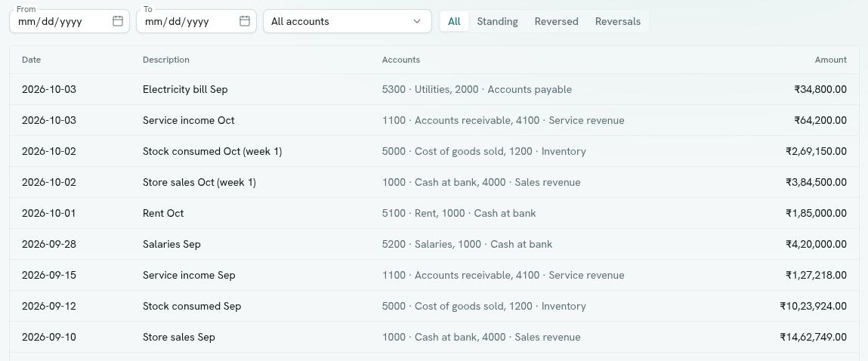The width and height of the screenshot is (868, 361).
Task: Click the 2026-09-28 date cell
Action: tap(49, 244)
